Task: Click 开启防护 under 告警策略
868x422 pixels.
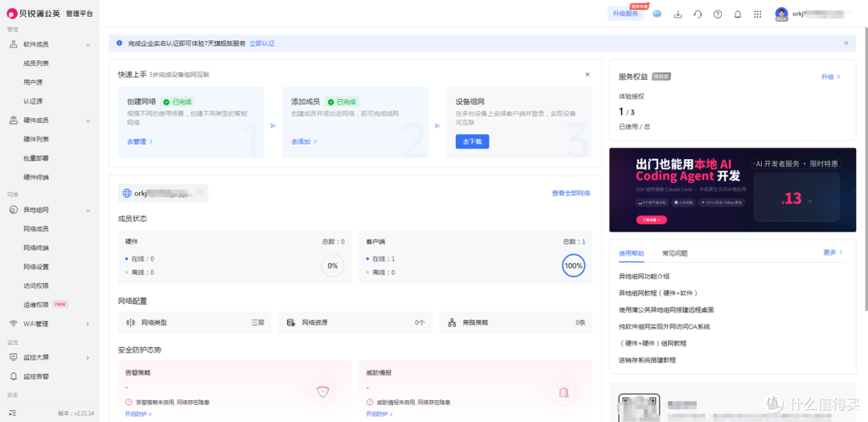Action: [x=138, y=414]
